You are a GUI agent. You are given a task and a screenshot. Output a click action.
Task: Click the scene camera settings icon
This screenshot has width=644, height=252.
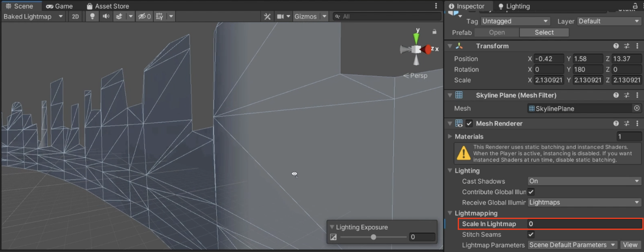coord(280,16)
